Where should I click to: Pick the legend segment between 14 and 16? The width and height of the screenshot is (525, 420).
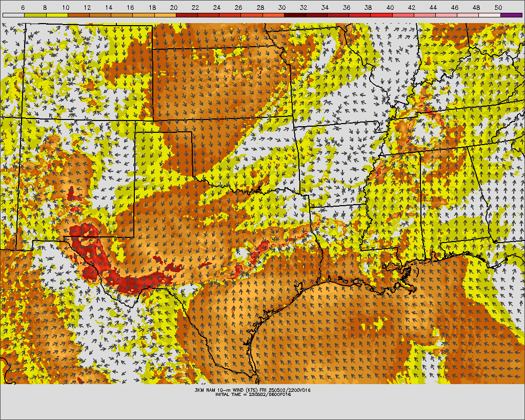point(122,15)
